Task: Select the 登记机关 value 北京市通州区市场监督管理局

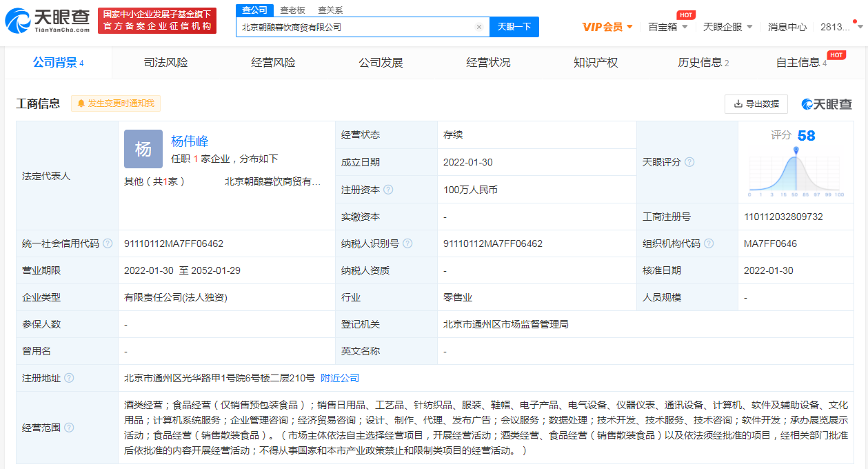Action: point(506,324)
